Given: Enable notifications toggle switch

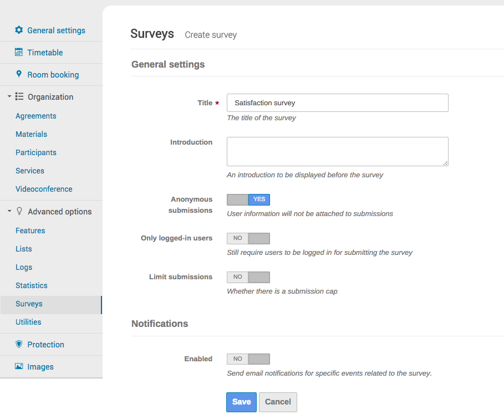Looking at the screenshot, I should click(248, 359).
